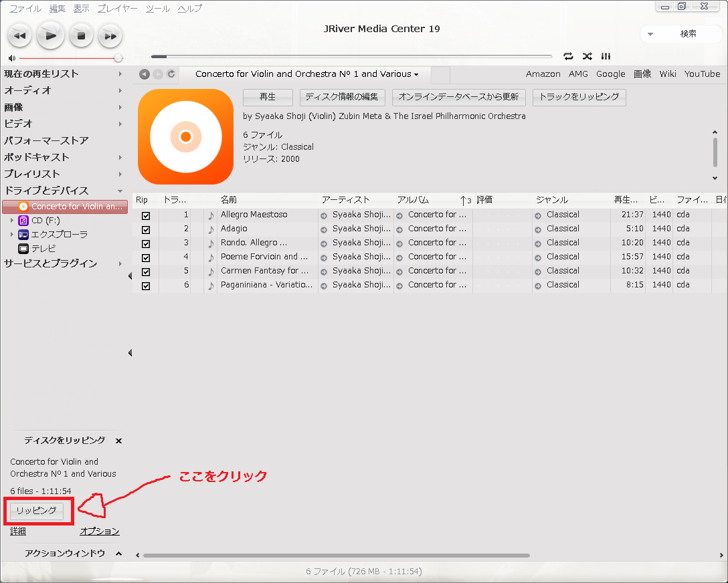The height and width of the screenshot is (583, 728).
Task: Expand the オーディオ sidebar section
Action: click(x=120, y=90)
